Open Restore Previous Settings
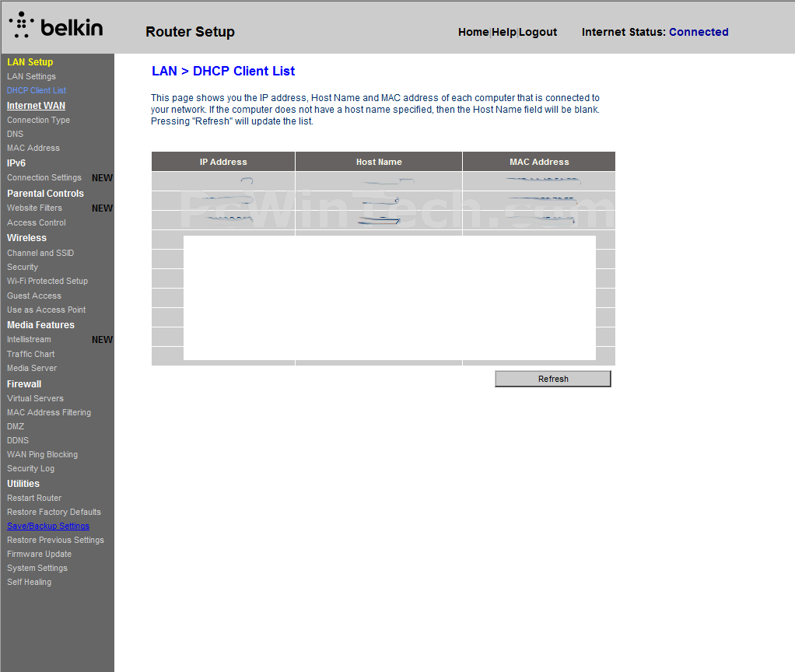 pos(55,541)
